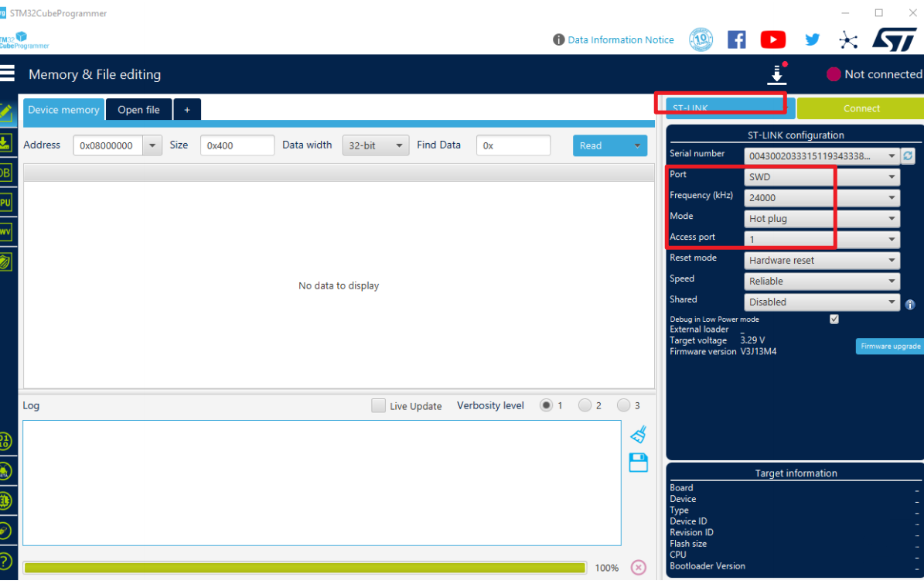Screen dimensions: 924x584
Task: Save the log using floppy disk icon
Action: 638,463
